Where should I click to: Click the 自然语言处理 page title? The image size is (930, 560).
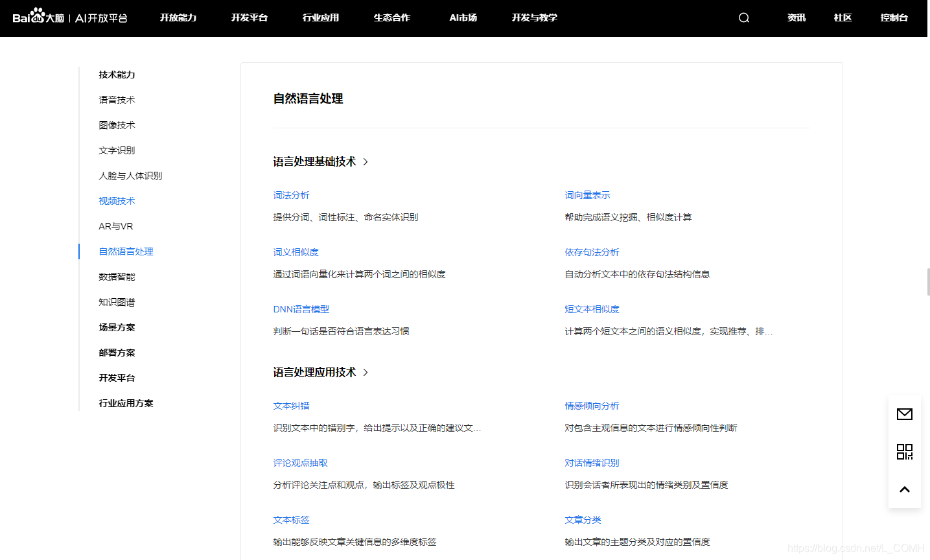pos(308,99)
